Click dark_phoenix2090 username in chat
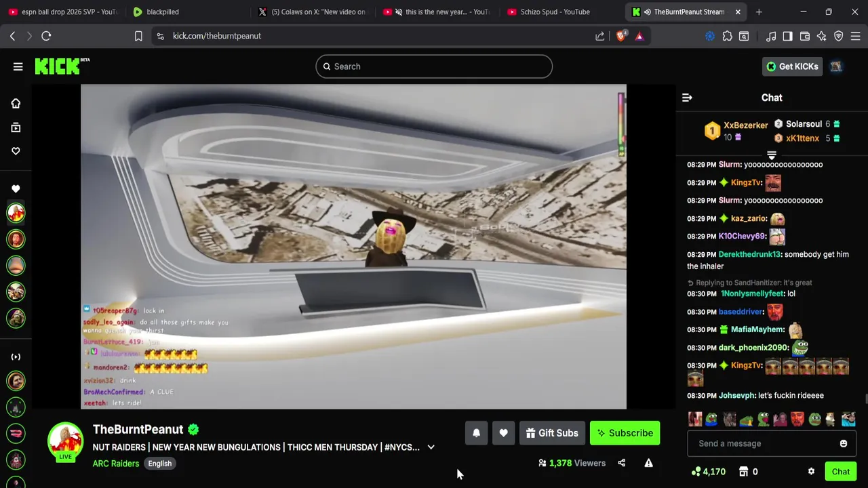Image resolution: width=868 pixels, height=488 pixels. click(753, 348)
